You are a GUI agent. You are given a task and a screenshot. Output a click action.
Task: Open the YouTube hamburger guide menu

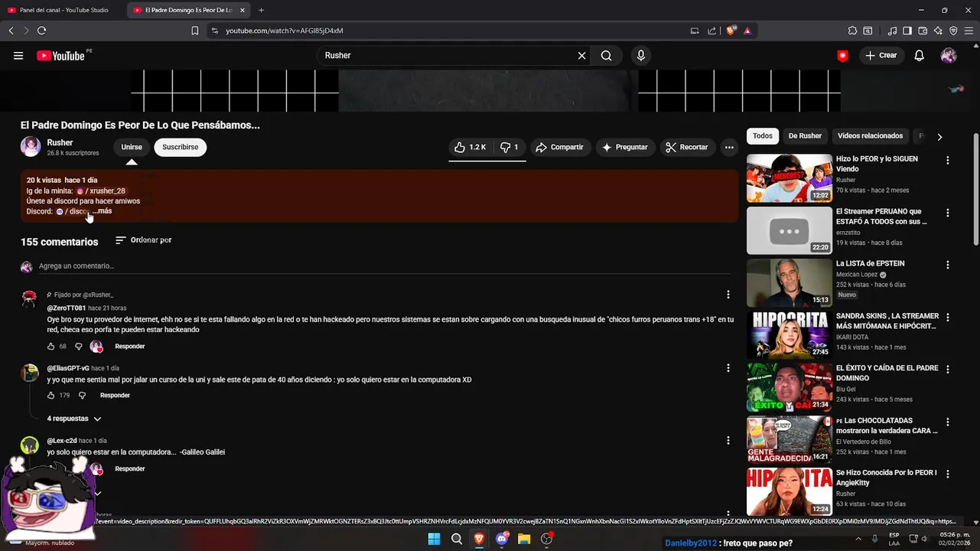[18, 55]
